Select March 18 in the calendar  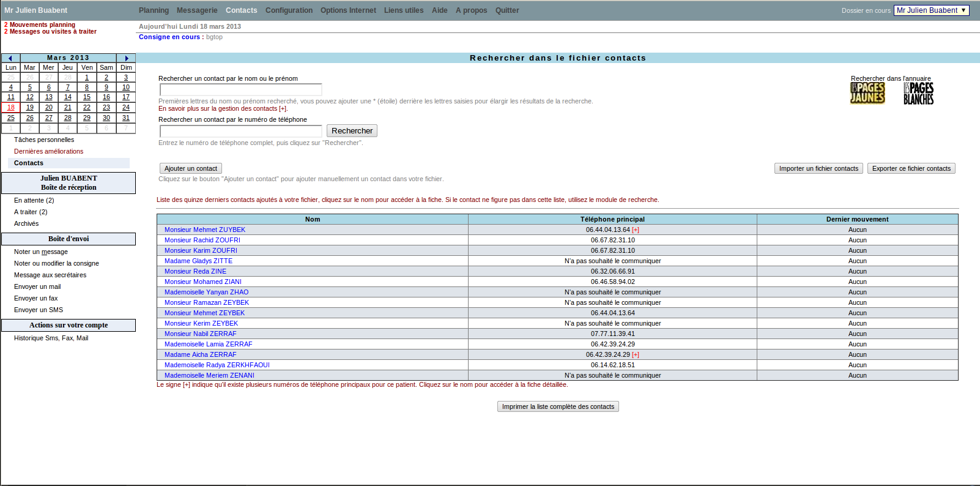pyautogui.click(x=11, y=107)
